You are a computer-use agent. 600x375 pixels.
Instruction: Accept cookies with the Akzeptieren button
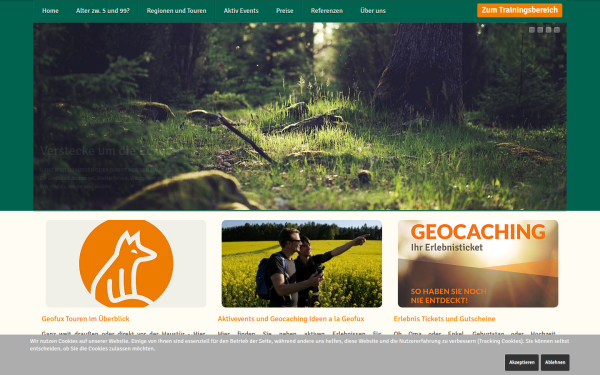[x=522, y=362]
